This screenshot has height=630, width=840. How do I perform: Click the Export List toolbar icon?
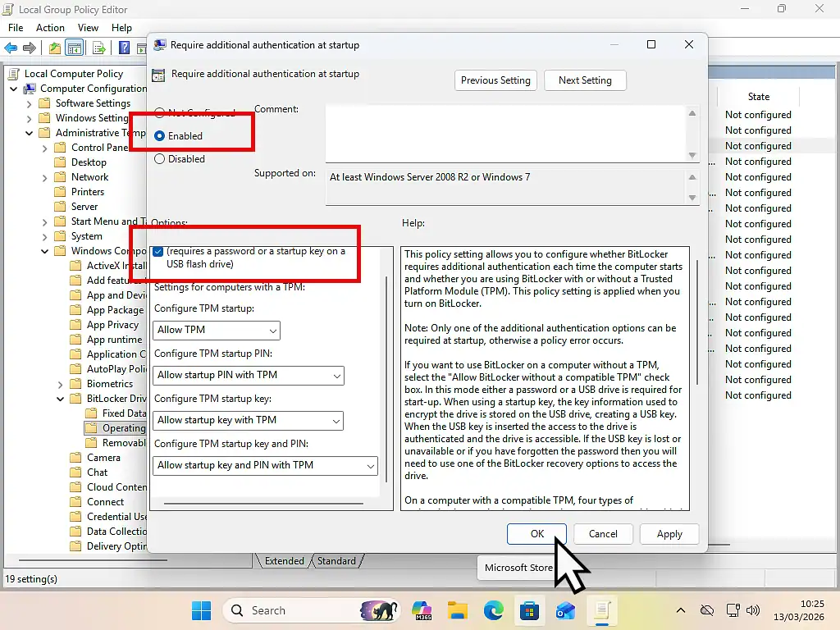[x=98, y=48]
